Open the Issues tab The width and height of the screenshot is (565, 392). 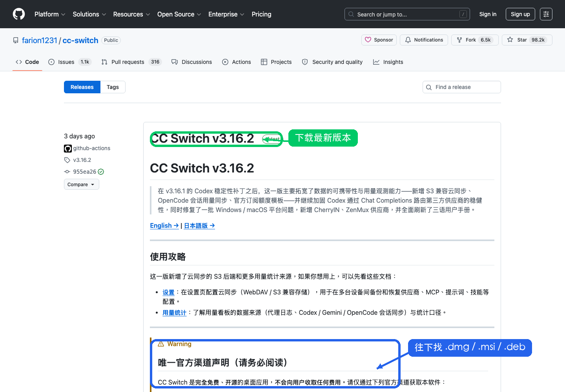[x=70, y=62]
